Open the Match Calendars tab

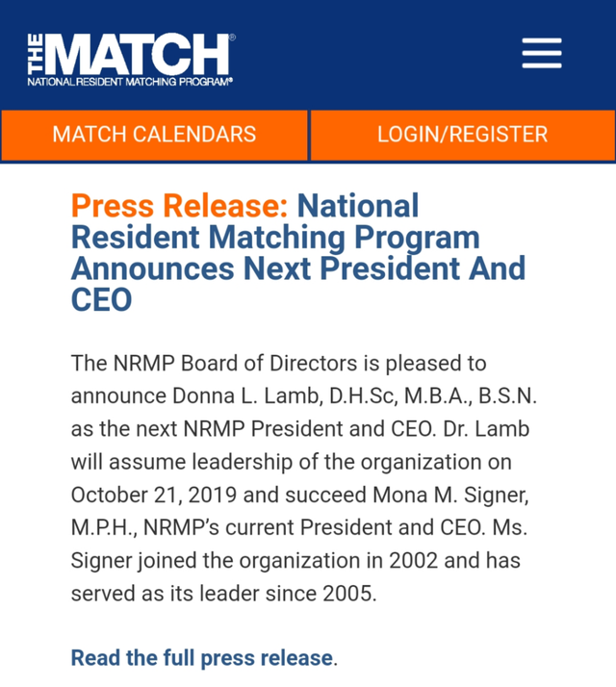pyautogui.click(x=154, y=135)
